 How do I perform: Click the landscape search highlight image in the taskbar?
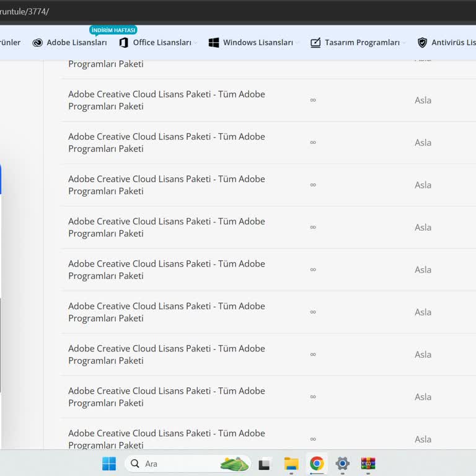tap(234, 464)
